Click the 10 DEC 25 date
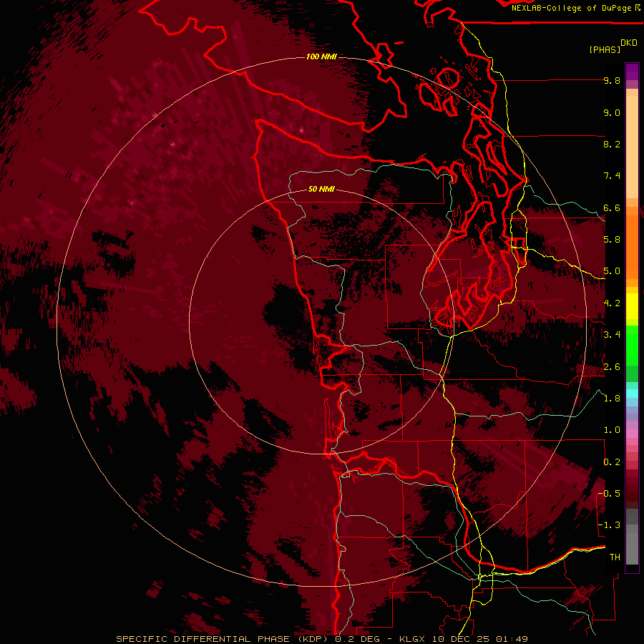 click(462, 639)
